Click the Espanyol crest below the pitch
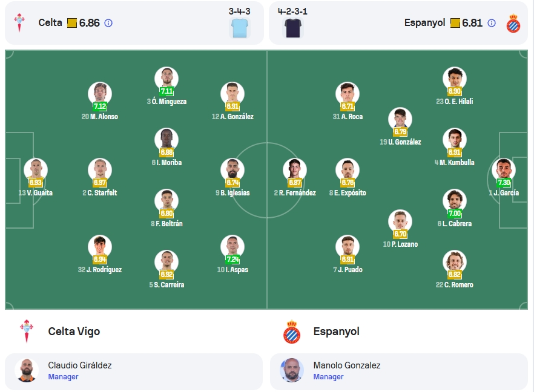This screenshot has height=392, width=534. point(292,332)
